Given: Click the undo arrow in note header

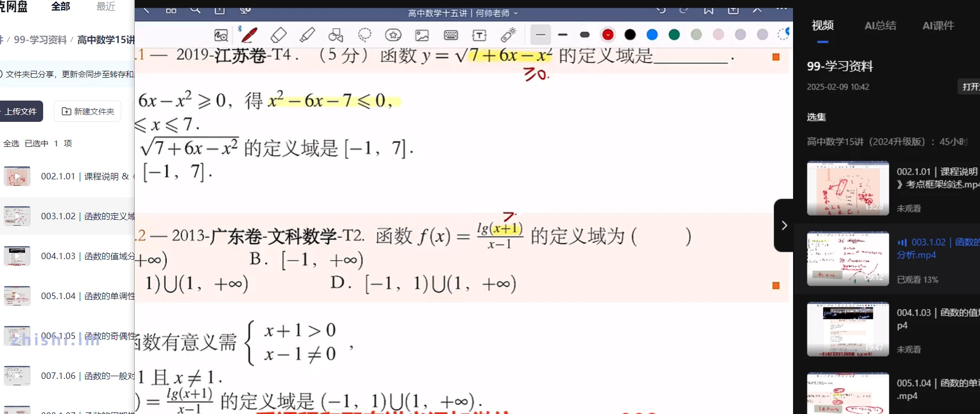Looking at the screenshot, I should pyautogui.click(x=660, y=10).
